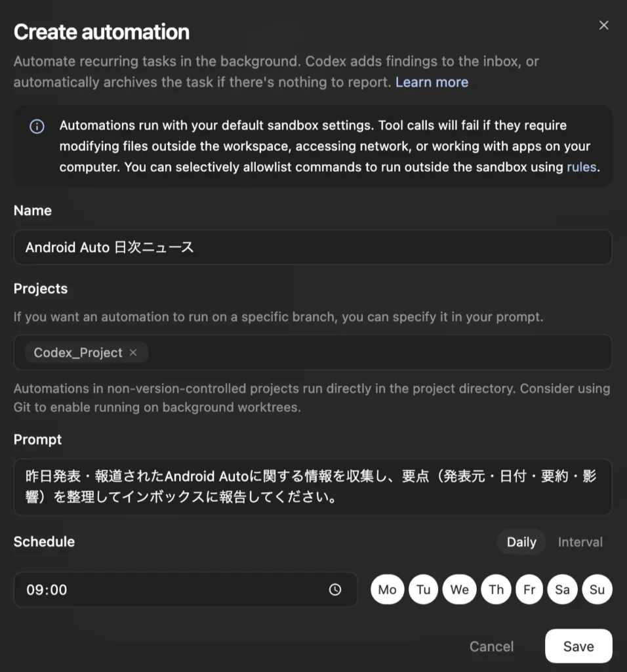Click the info icon in sandbox notice
The height and width of the screenshot is (672, 627).
tap(37, 127)
